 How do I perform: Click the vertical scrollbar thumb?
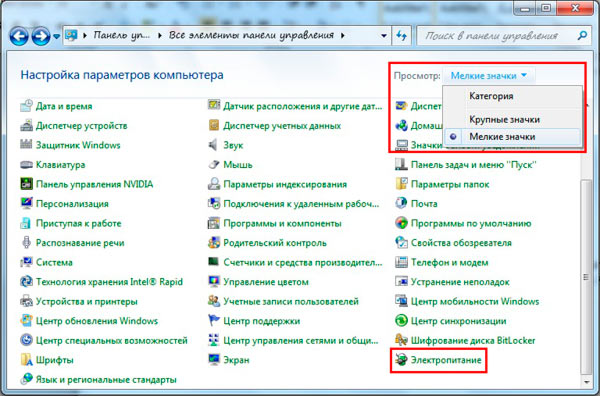pos(586,277)
